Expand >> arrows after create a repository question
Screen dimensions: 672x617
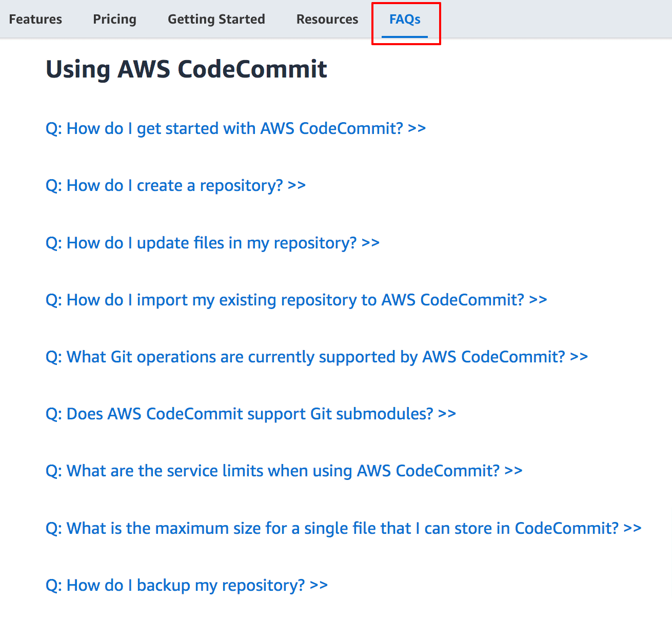click(x=297, y=185)
